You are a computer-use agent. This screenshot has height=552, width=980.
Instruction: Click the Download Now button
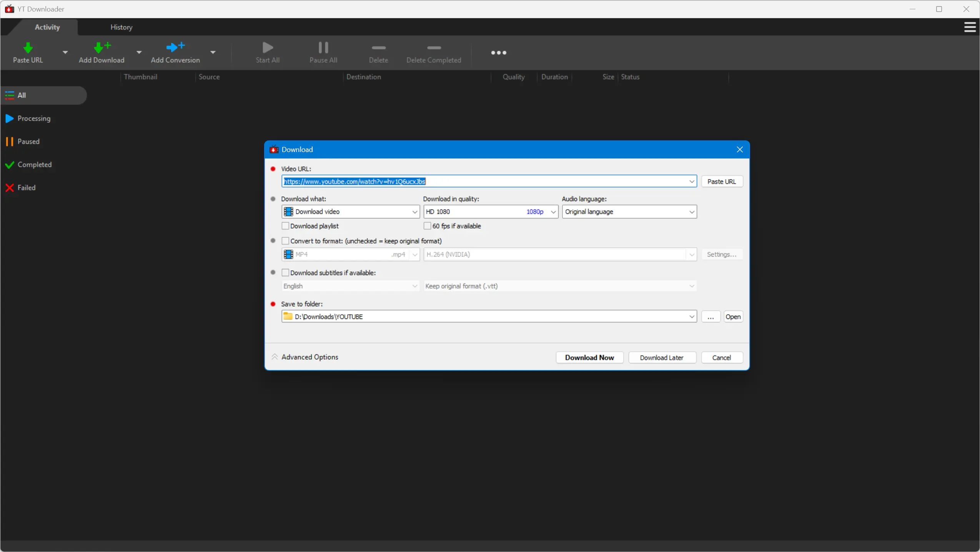589,357
